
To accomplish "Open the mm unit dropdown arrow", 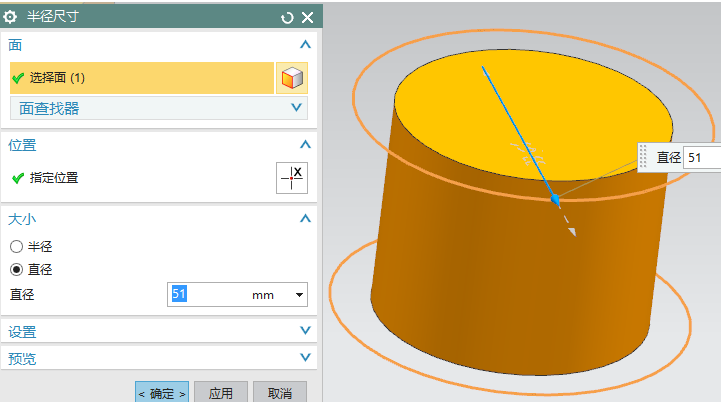I will pos(298,295).
